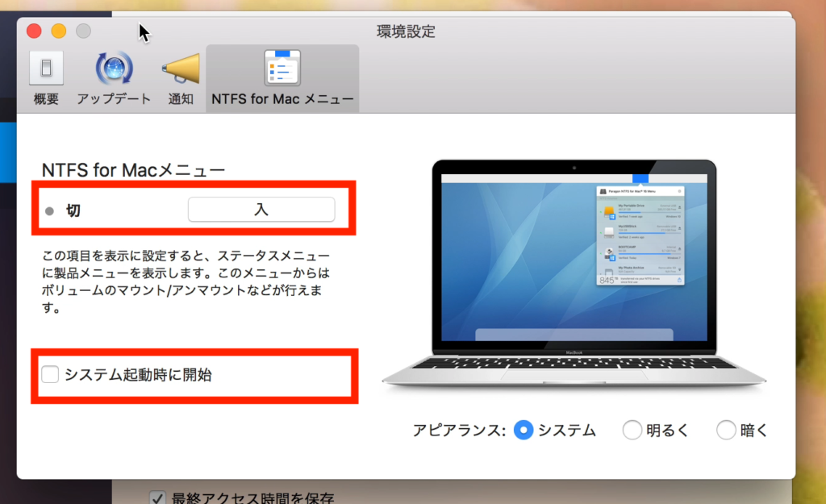Screen dimensions: 826x504
Task: Minimize the 環境設定 window
Action: click(58, 31)
